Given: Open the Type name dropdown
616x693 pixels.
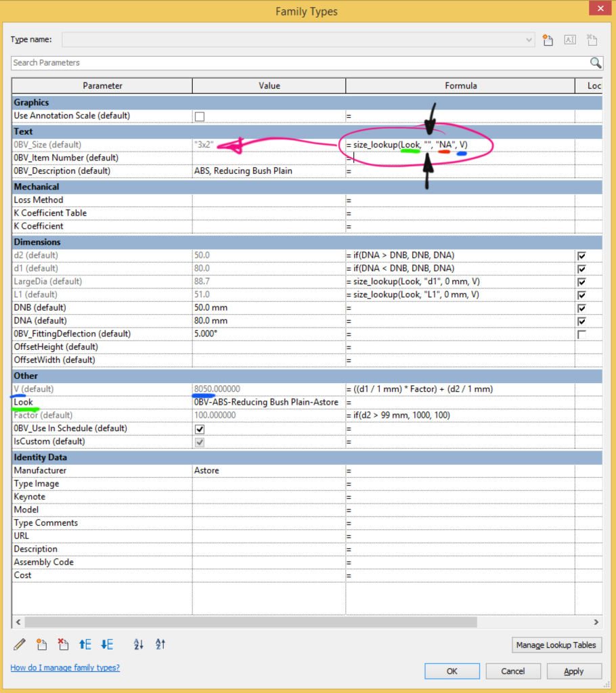Looking at the screenshot, I should point(529,40).
